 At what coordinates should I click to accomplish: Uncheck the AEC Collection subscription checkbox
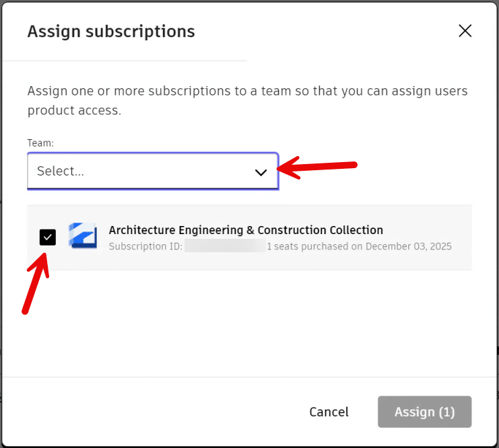coord(47,237)
